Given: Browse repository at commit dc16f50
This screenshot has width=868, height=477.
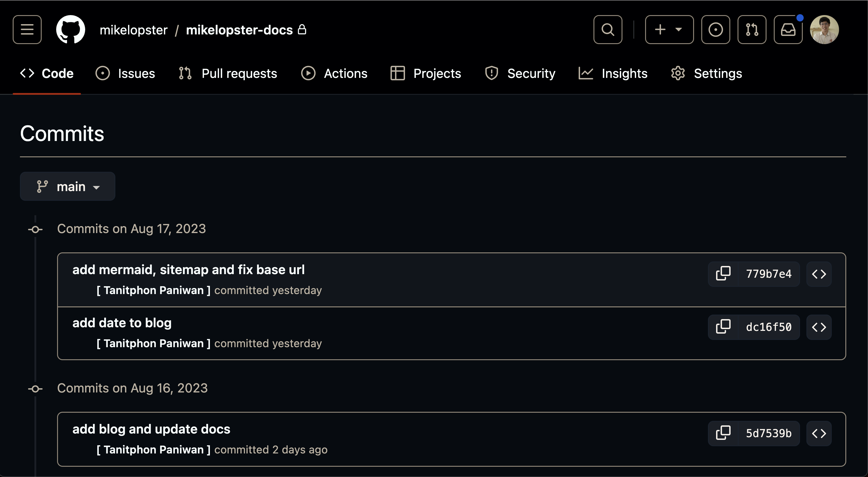Looking at the screenshot, I should (x=819, y=327).
